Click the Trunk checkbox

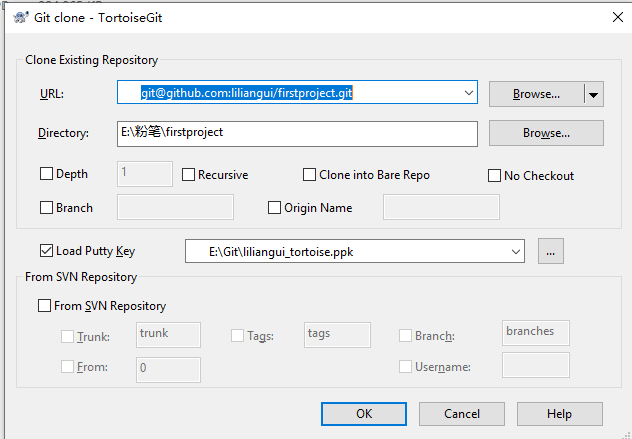(x=67, y=336)
